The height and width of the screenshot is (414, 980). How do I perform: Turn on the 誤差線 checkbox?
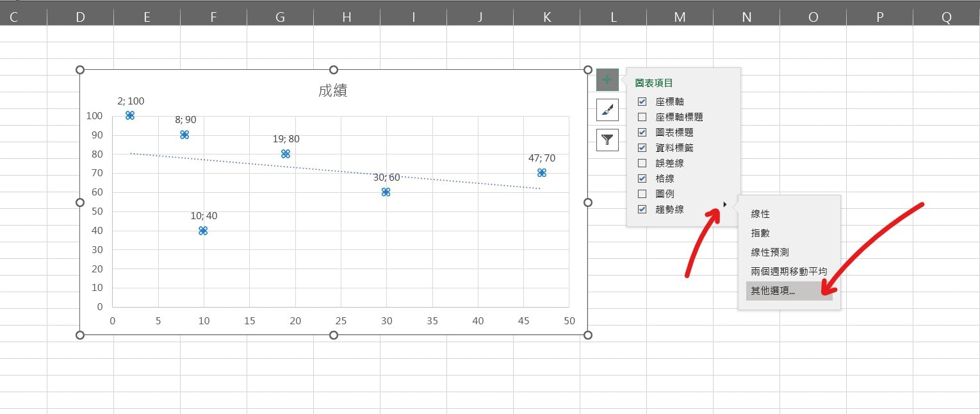click(x=642, y=163)
